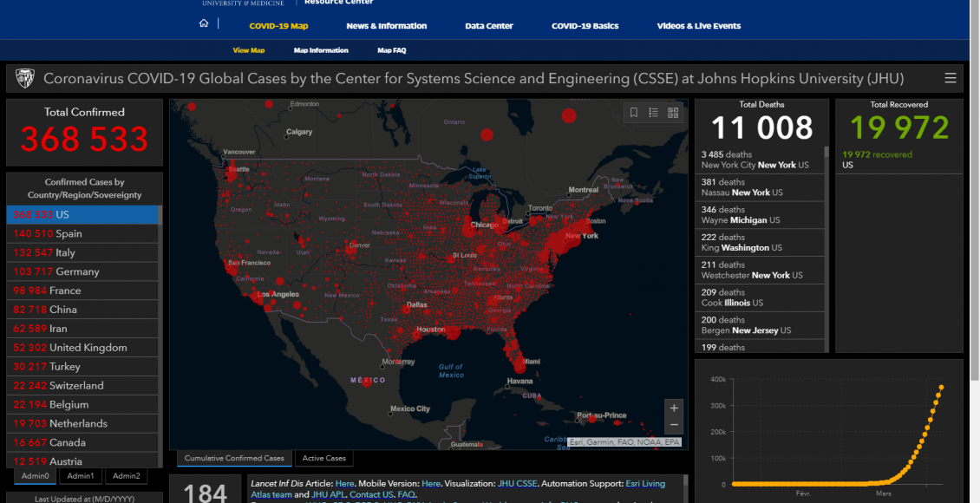
Task: Open COVID-19 Basics menu
Action: coord(585,26)
